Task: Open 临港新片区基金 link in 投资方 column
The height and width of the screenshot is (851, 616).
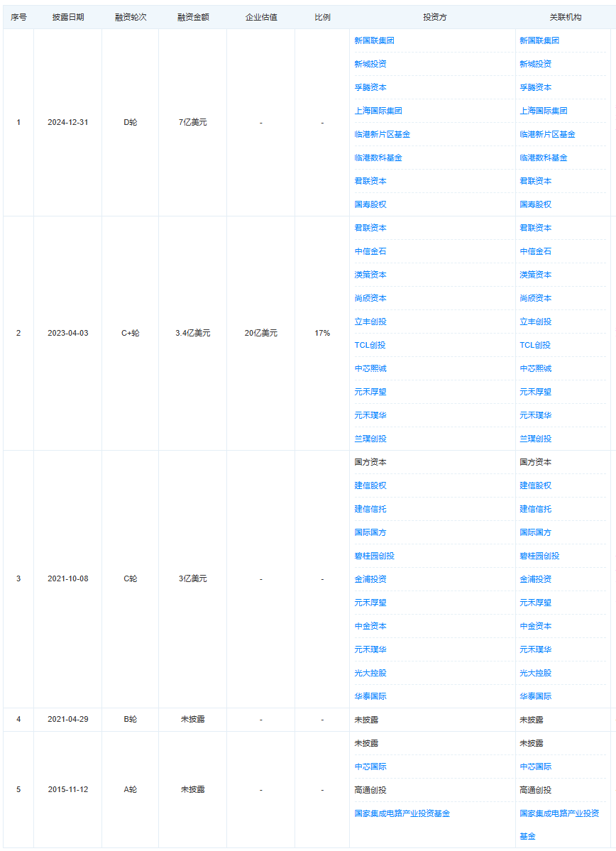Action: 382,134
